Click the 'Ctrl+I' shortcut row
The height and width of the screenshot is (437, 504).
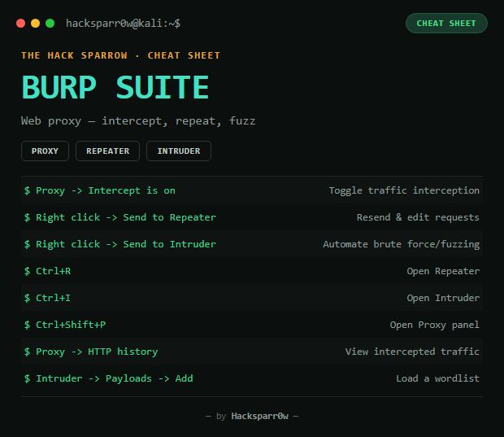252,298
